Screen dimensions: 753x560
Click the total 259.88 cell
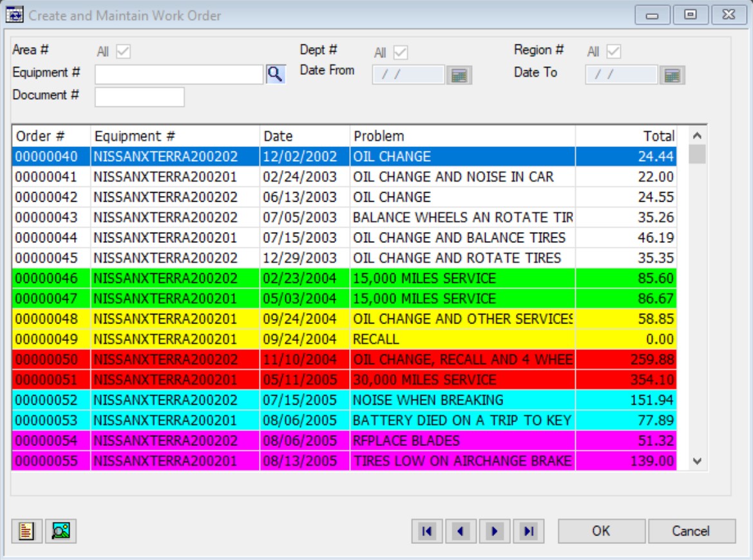(626, 359)
